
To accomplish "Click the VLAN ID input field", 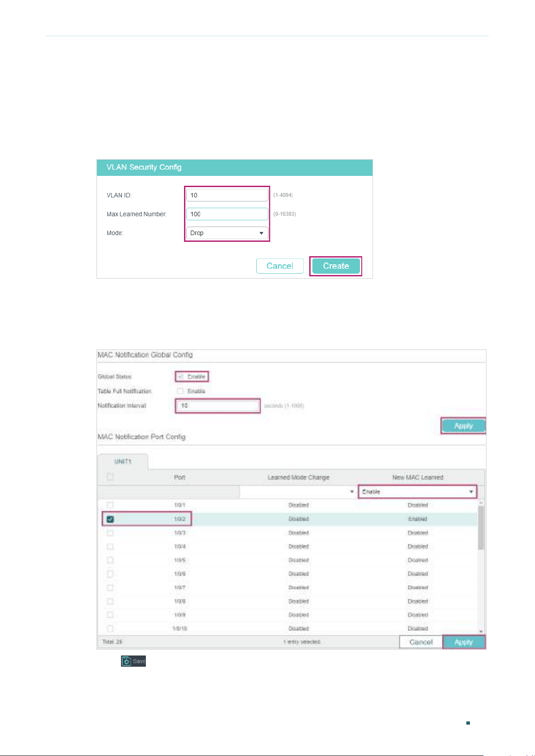I will pos(227,195).
